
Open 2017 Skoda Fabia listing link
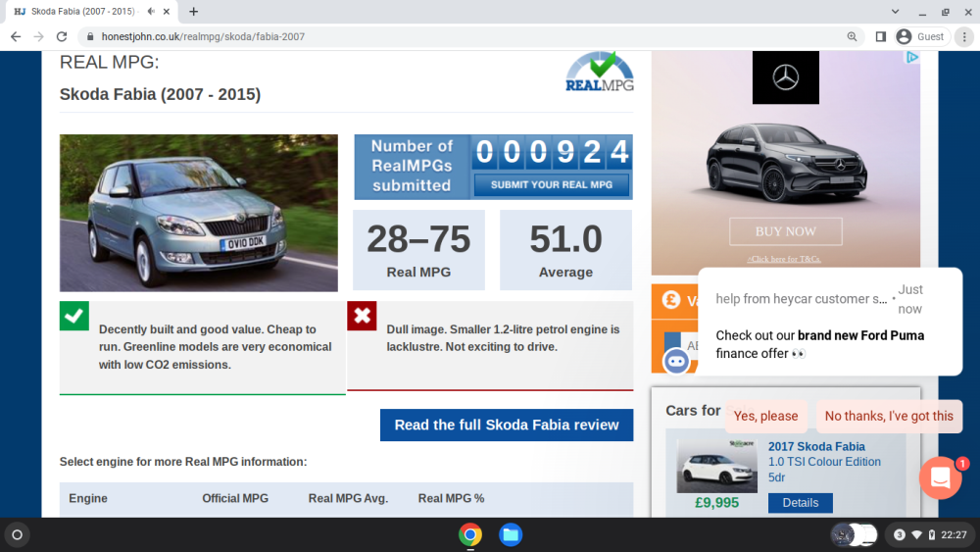pyautogui.click(x=816, y=446)
